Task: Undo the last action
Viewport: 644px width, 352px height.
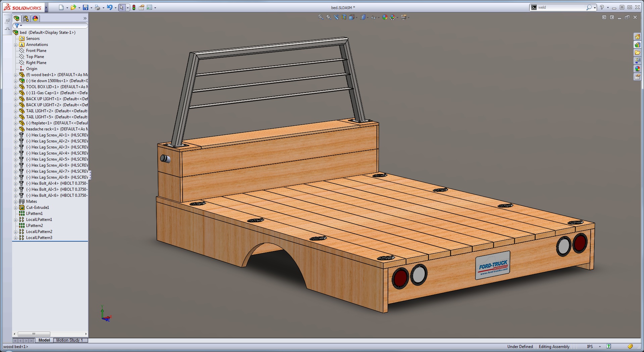Action: click(x=109, y=7)
